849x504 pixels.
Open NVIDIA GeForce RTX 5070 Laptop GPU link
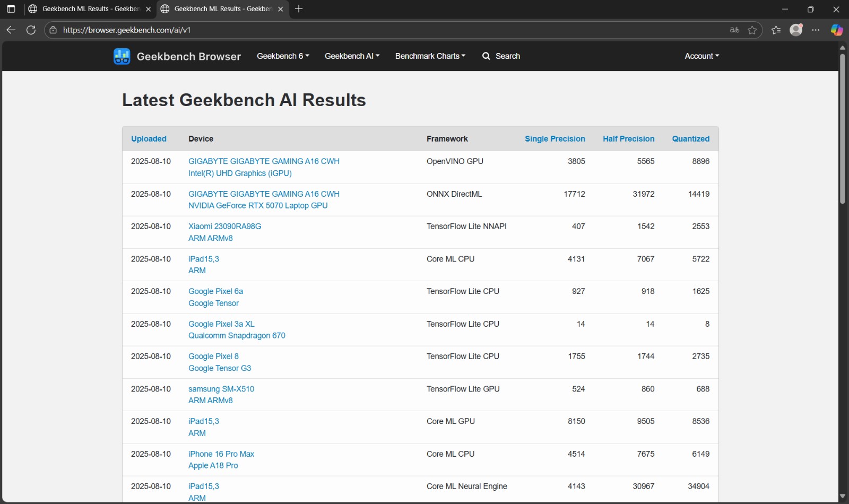tap(258, 206)
